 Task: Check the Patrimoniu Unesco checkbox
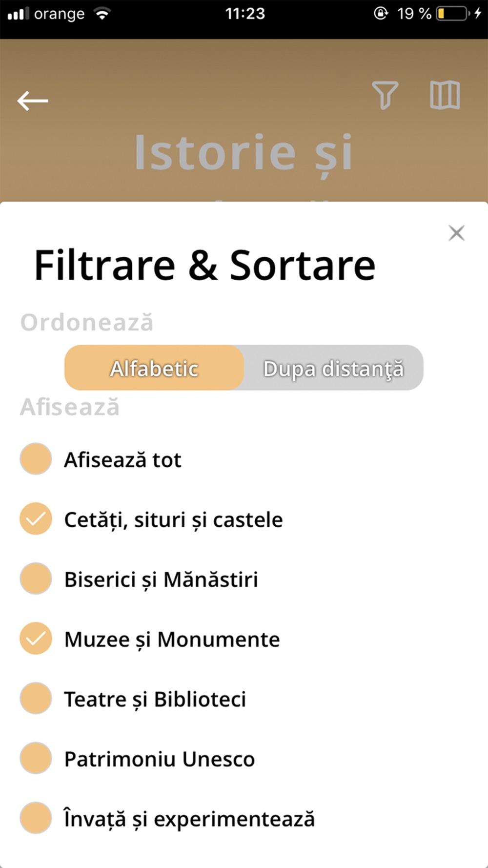tap(36, 758)
